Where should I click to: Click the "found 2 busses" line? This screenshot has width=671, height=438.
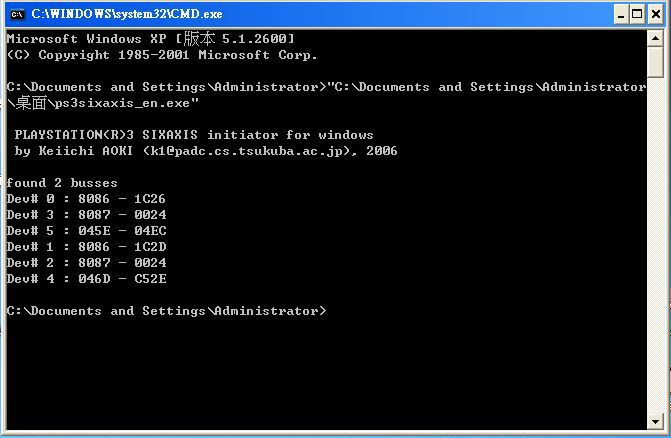point(62,183)
